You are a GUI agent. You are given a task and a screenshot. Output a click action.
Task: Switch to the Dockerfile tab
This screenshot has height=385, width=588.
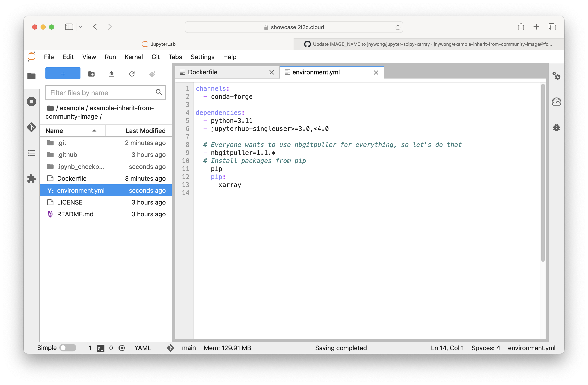coord(203,72)
